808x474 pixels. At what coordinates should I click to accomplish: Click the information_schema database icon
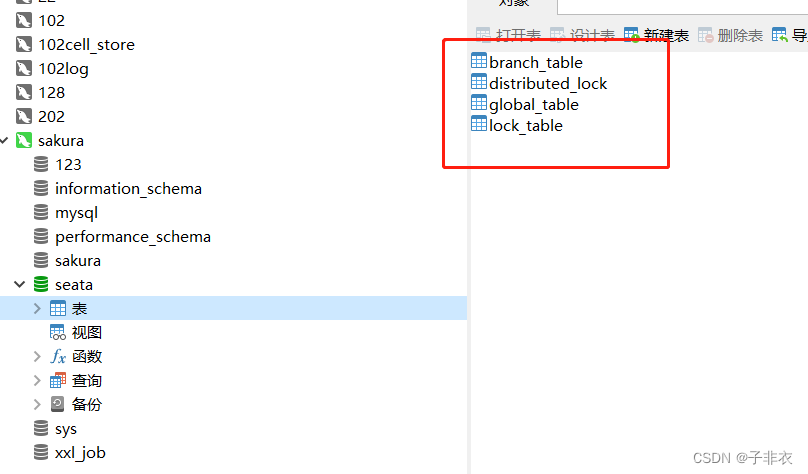pyautogui.click(x=41, y=188)
